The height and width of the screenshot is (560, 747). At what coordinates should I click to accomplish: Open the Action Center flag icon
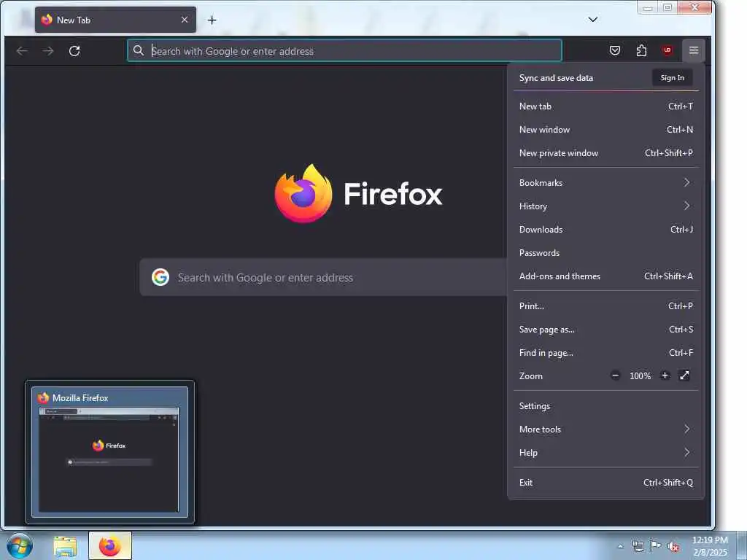pyautogui.click(x=656, y=545)
